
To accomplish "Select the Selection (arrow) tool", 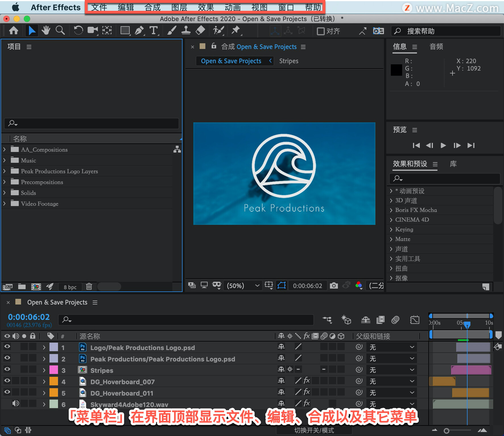I will pos(32,30).
